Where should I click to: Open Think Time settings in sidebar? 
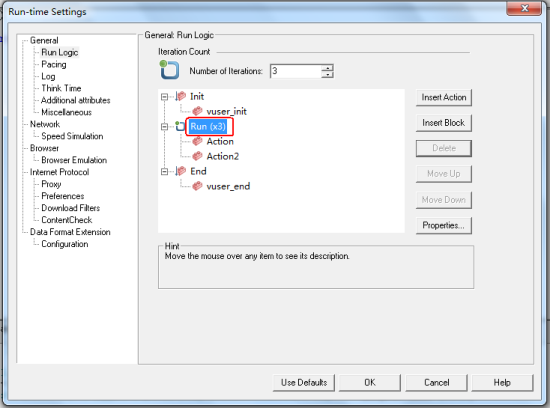point(61,88)
